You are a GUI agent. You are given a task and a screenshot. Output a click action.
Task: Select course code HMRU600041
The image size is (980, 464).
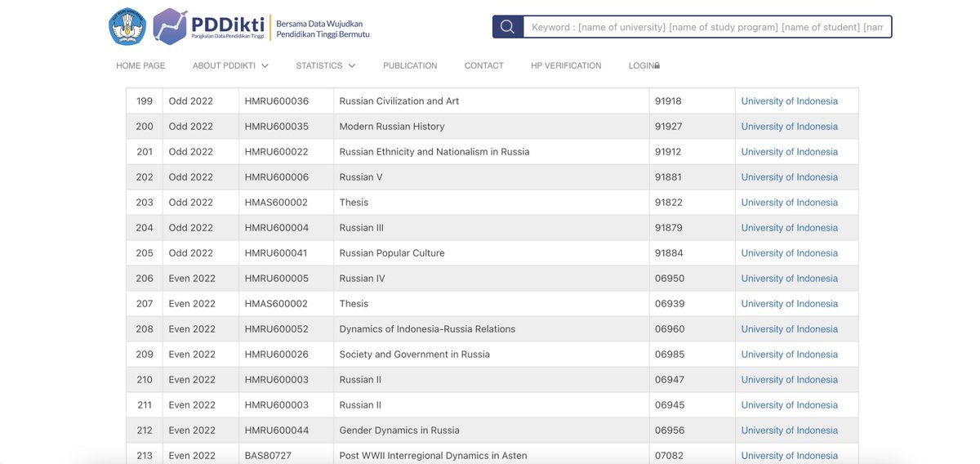pyautogui.click(x=277, y=253)
